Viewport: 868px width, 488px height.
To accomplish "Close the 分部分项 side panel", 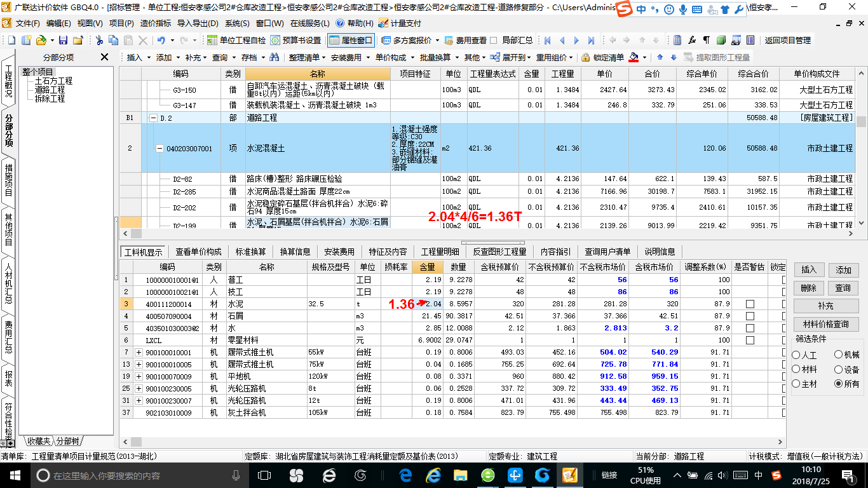I will coord(105,57).
